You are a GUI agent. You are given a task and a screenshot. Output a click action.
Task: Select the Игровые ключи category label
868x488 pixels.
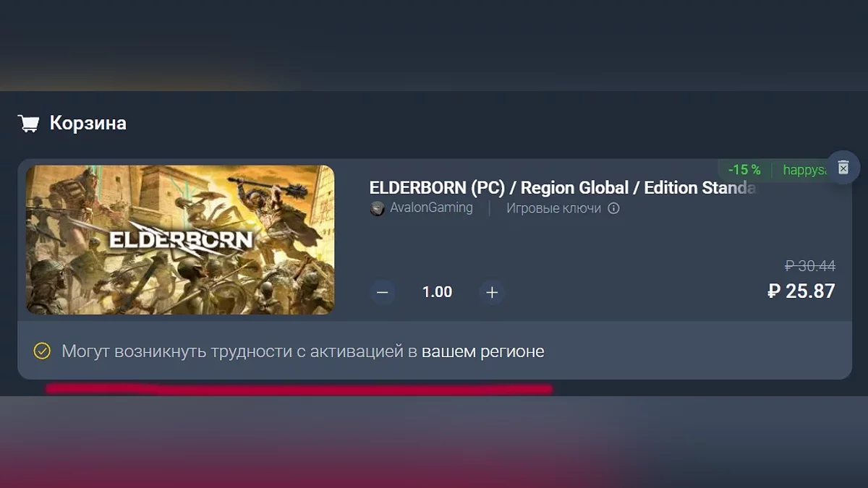point(553,208)
